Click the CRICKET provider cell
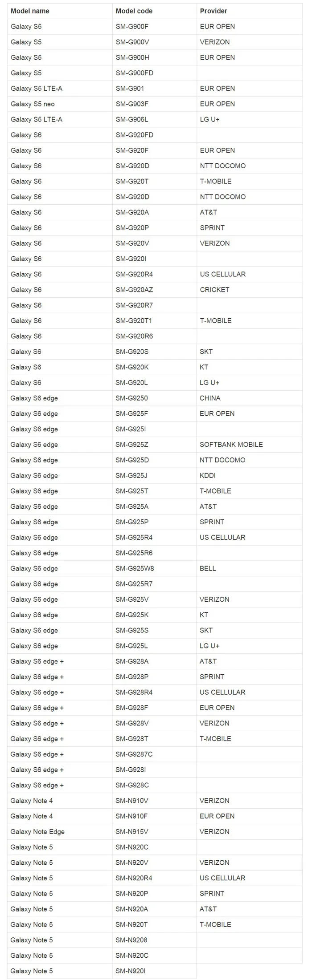312x980 pixels. click(x=214, y=290)
